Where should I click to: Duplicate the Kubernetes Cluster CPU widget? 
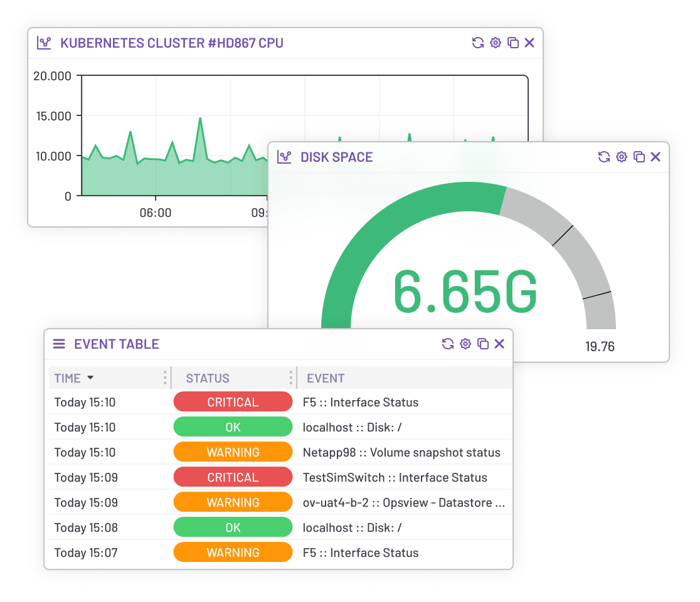[512, 43]
